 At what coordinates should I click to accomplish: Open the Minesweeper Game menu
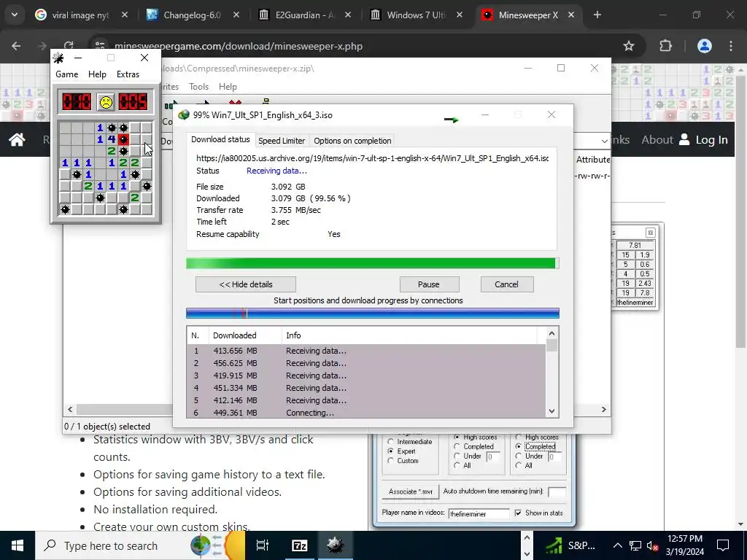click(x=66, y=74)
